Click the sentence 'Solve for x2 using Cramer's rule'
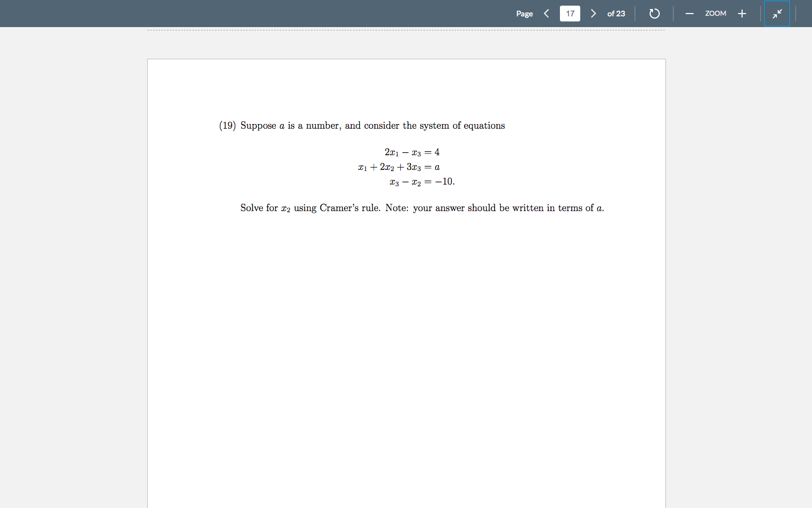Image resolution: width=812 pixels, height=508 pixels. (310, 208)
